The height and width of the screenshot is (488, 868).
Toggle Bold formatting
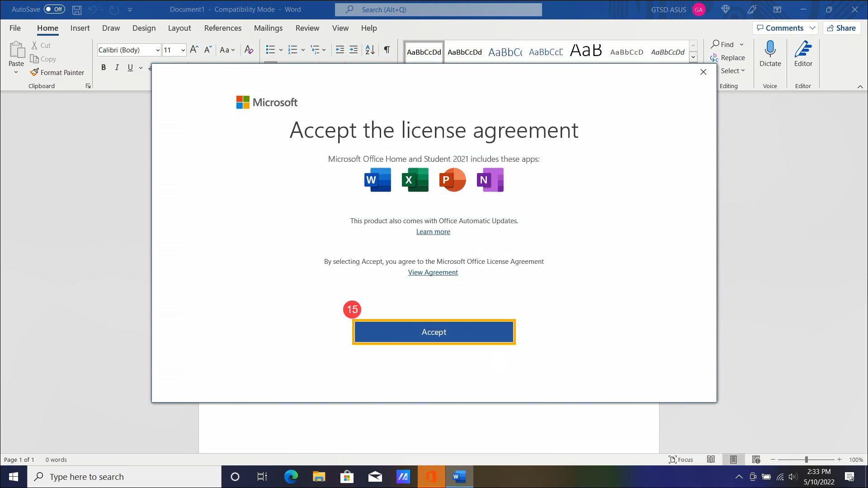[104, 68]
